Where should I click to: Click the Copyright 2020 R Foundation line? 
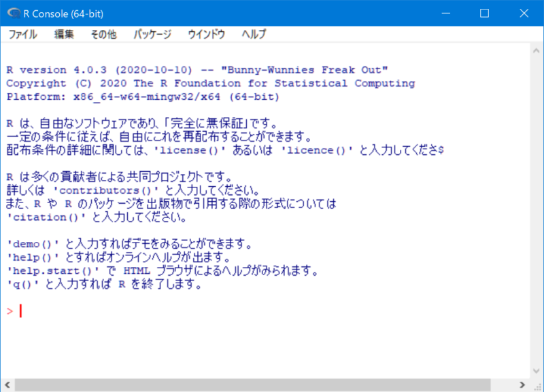[211, 83]
